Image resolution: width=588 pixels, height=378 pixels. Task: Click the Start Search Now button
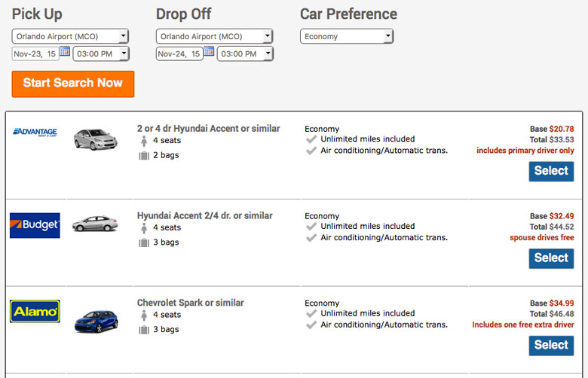pyautogui.click(x=73, y=84)
